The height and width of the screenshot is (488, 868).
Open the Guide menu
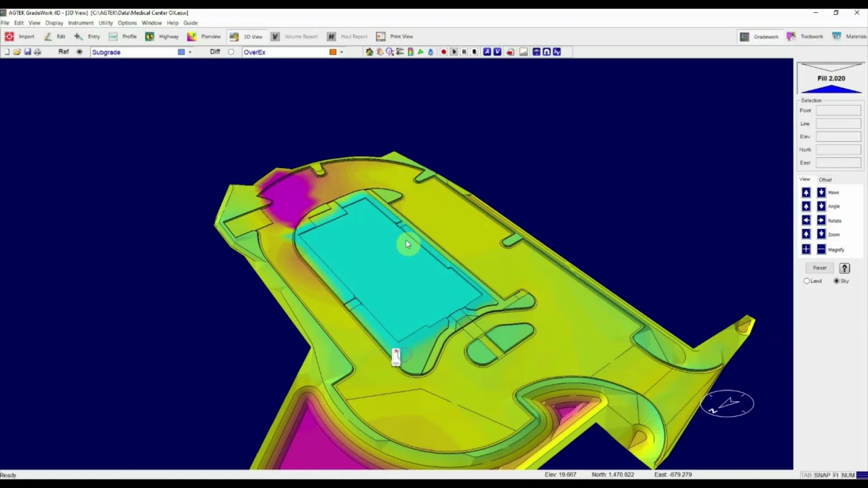point(191,23)
